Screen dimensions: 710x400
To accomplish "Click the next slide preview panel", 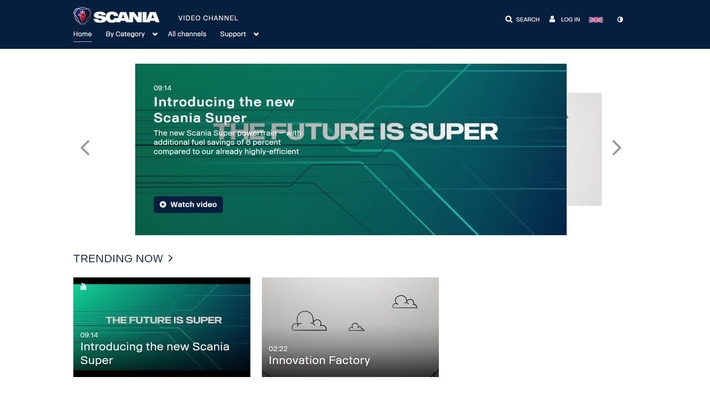I will [585, 149].
